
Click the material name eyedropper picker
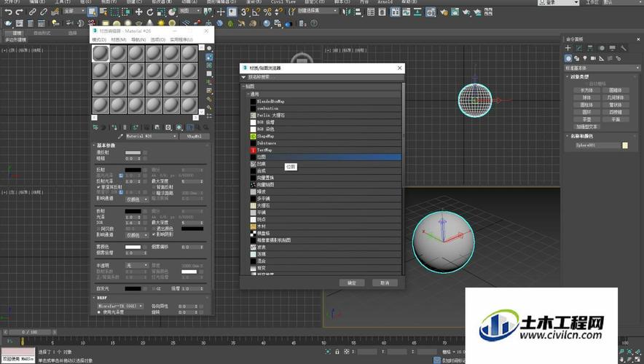(120, 136)
